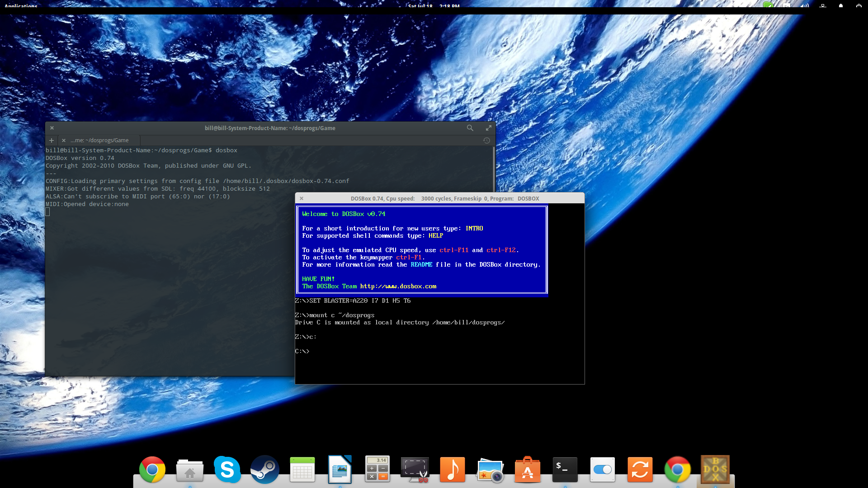
Task: Click the terminal's vertical scrollbar
Action: coord(494,170)
